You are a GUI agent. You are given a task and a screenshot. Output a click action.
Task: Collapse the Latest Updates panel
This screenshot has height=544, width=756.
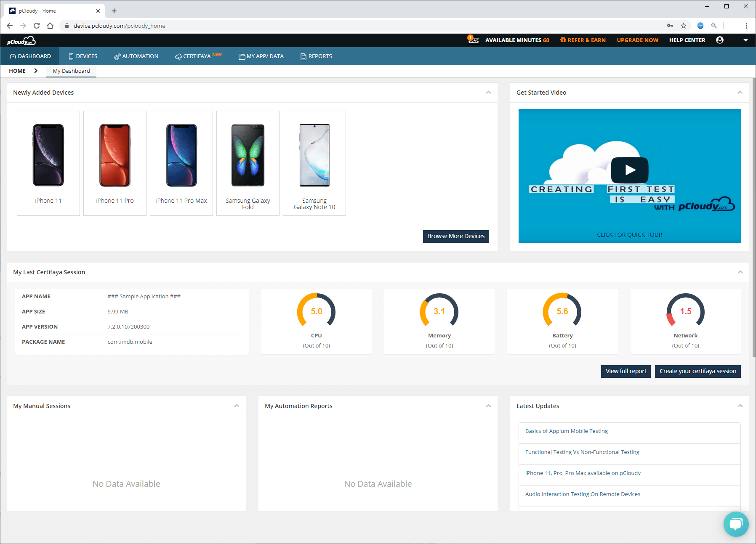[x=740, y=406]
